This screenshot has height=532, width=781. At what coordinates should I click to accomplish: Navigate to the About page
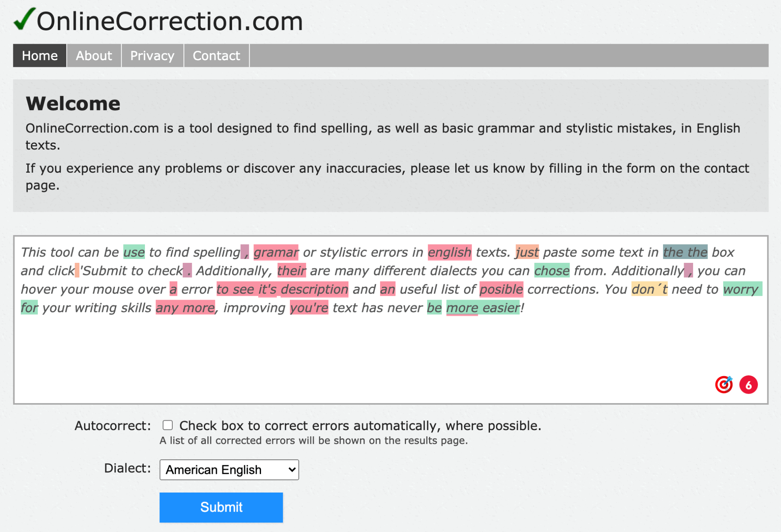coord(93,55)
